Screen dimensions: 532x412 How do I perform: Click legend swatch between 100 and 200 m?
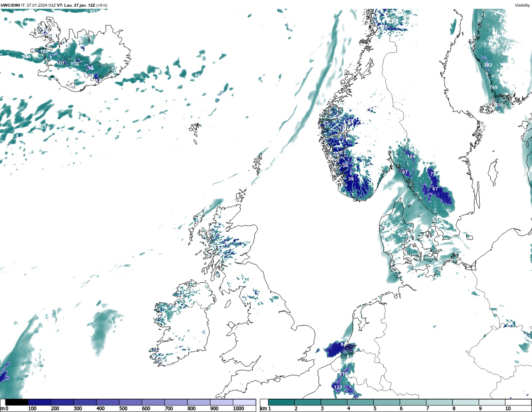(39, 402)
